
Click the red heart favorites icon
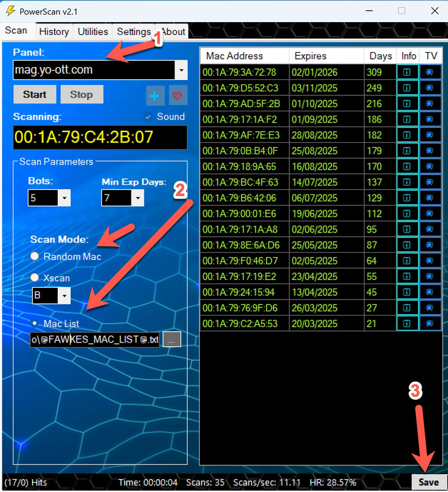[x=178, y=95]
